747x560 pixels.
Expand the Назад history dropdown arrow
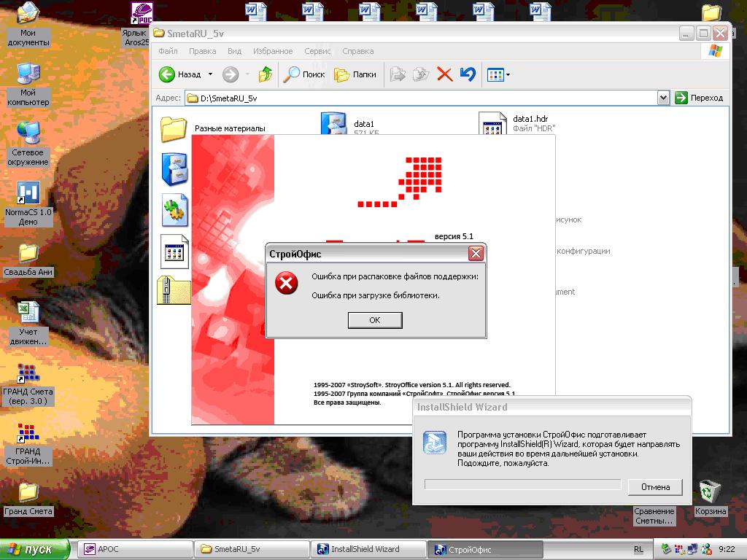[x=210, y=74]
